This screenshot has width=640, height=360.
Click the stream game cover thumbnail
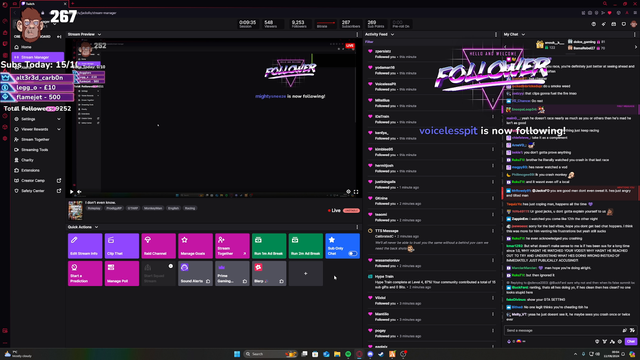coord(75,211)
